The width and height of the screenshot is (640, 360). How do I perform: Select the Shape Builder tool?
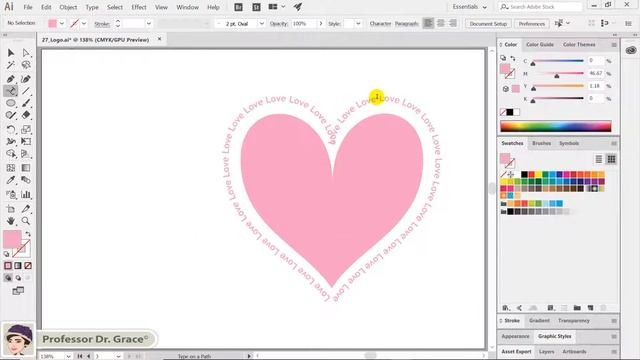pyautogui.click(x=11, y=153)
